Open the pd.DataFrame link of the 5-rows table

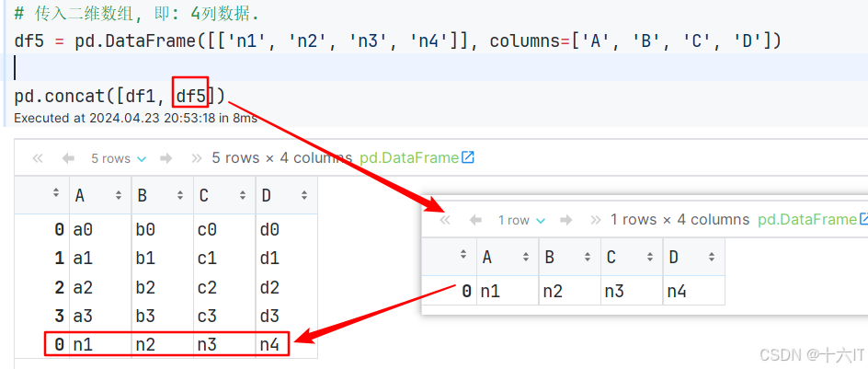click(417, 158)
